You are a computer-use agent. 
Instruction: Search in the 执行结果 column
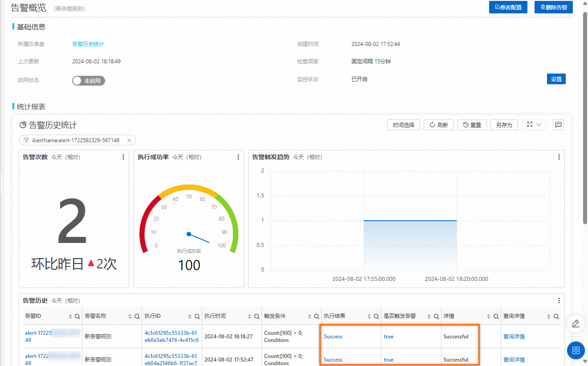[376, 316]
